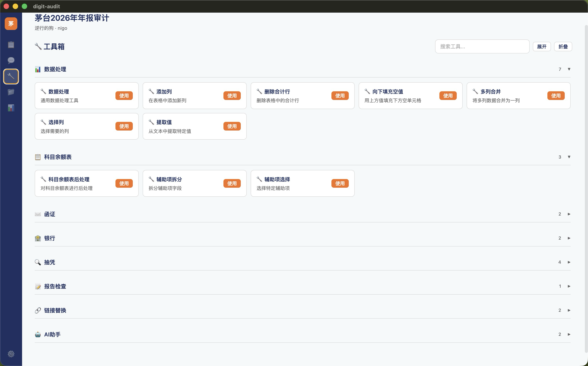Click the 拆分辅助项字段 description text
Viewport: 588px width, 366px height.
(x=165, y=188)
